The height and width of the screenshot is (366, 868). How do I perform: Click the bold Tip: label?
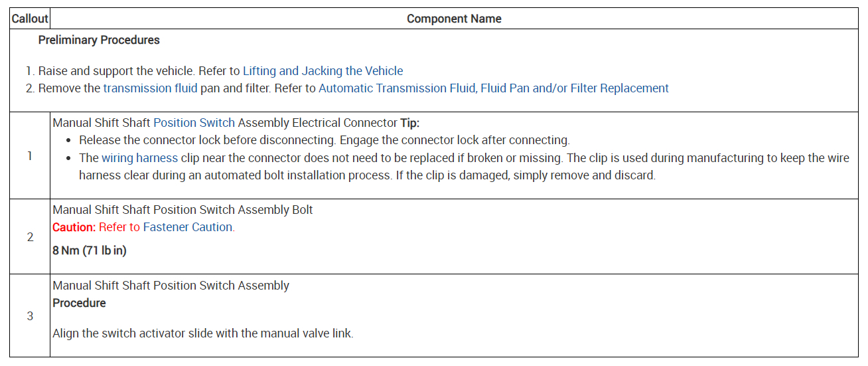coord(409,123)
